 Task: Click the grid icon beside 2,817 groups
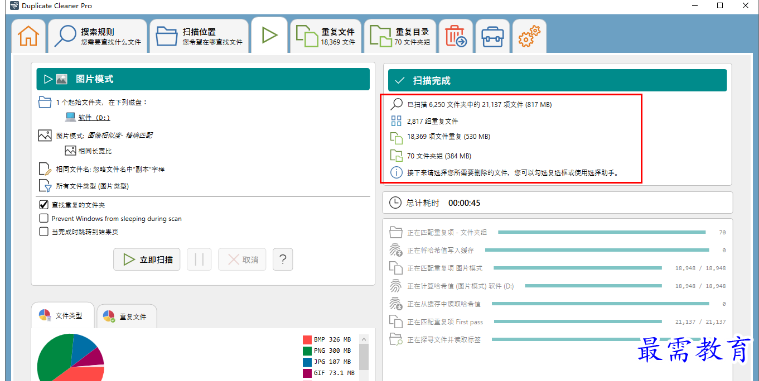click(396, 121)
